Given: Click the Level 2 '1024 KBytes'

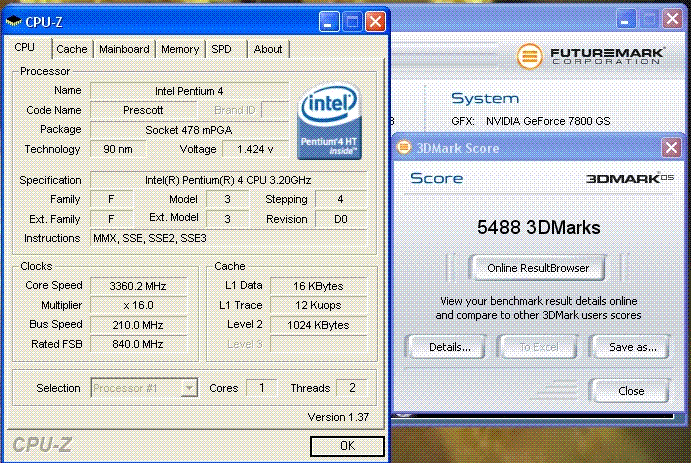Looking at the screenshot, I should pyautogui.click(x=318, y=325).
